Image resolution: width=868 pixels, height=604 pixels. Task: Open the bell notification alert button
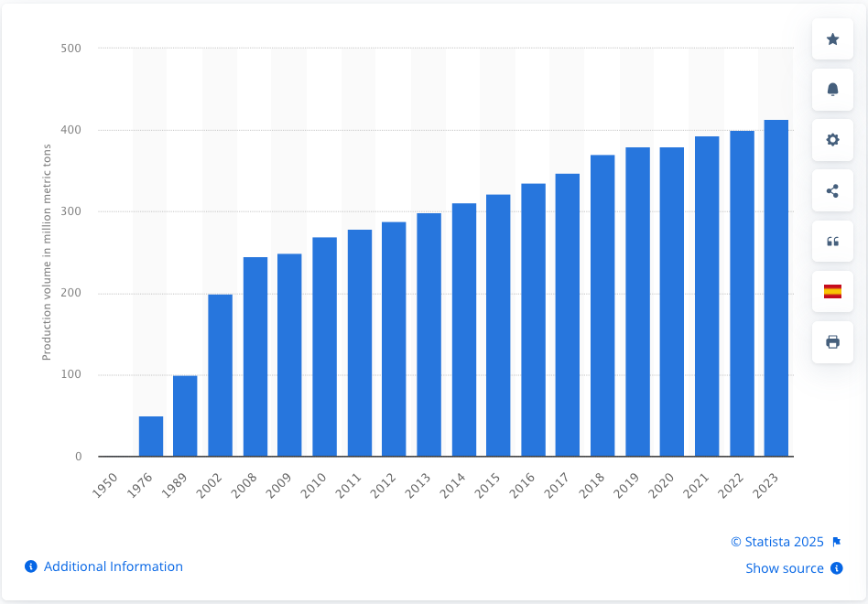point(832,90)
